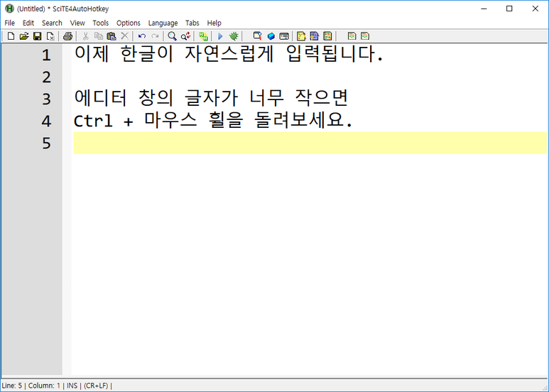Click the red-titled dialog box tool icon
Image resolution: width=549 pixels, height=392 pixels.
(x=284, y=36)
